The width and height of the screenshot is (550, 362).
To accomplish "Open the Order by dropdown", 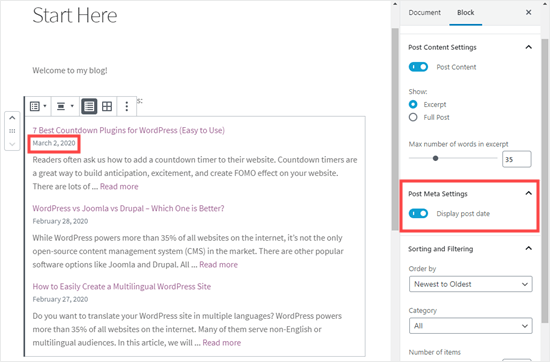I will 470,284.
